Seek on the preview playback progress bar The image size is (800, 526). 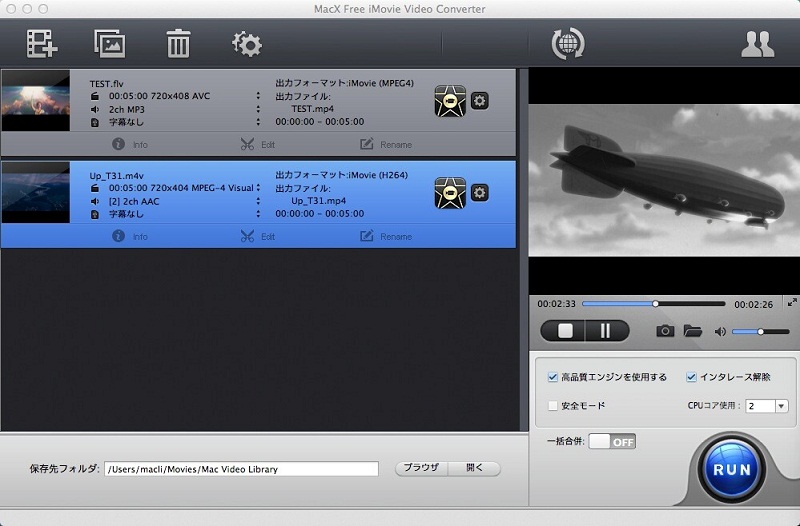pyautogui.click(x=654, y=304)
